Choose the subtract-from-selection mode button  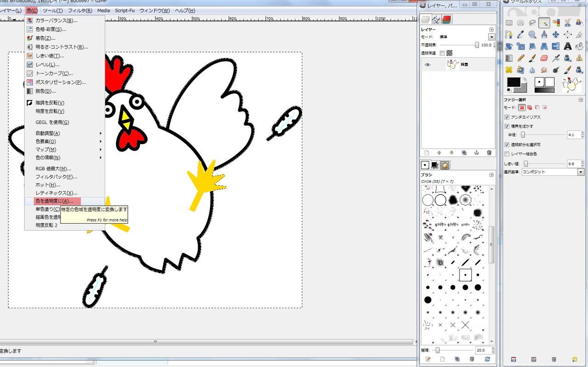[537, 107]
